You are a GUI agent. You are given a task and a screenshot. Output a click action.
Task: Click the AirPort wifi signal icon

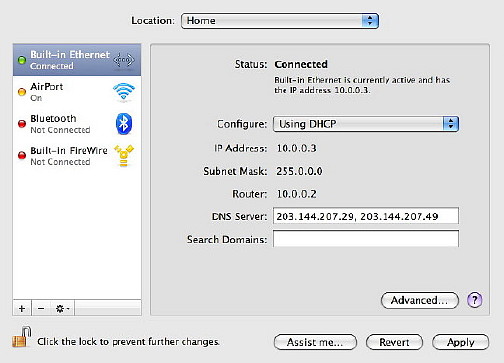(124, 92)
